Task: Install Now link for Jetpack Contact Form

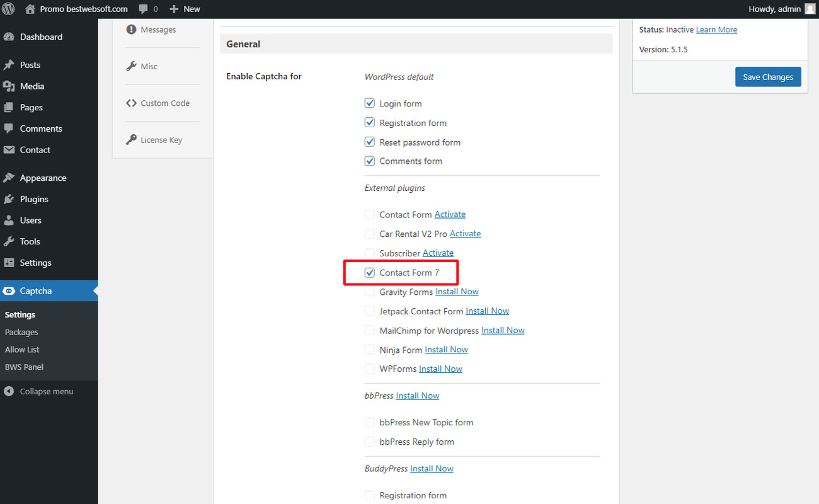Action: [487, 311]
